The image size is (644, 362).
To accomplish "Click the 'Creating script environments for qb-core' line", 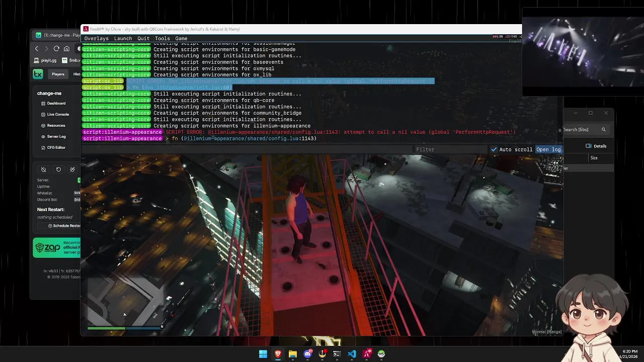I will pyautogui.click(x=214, y=100).
